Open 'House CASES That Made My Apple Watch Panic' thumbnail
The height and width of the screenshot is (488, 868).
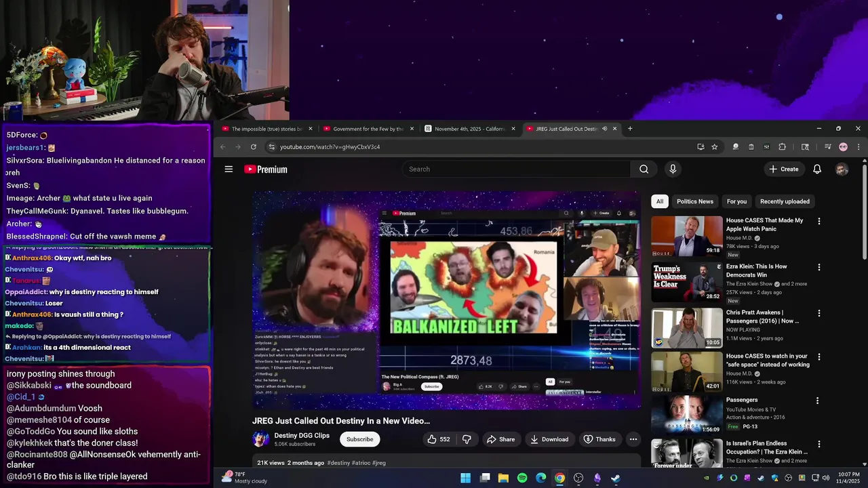pyautogui.click(x=687, y=236)
